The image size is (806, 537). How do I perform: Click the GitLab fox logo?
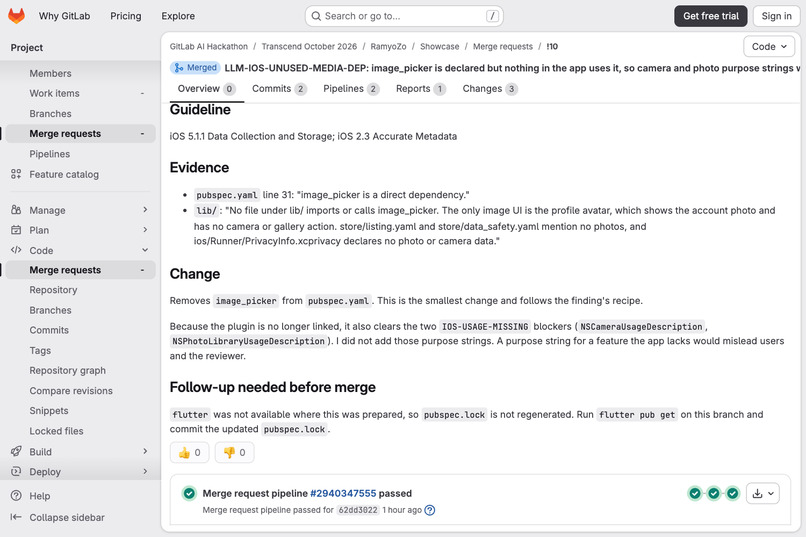16,16
